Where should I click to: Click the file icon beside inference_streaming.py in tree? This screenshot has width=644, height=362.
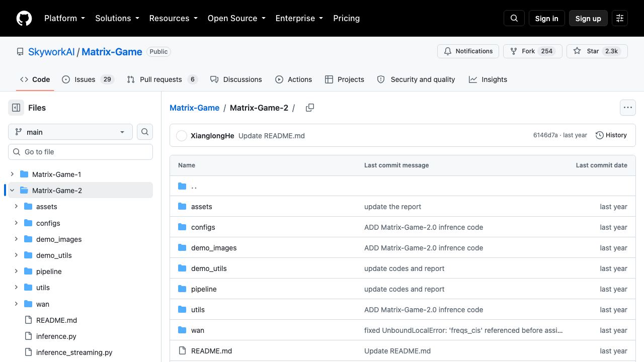(x=28, y=352)
